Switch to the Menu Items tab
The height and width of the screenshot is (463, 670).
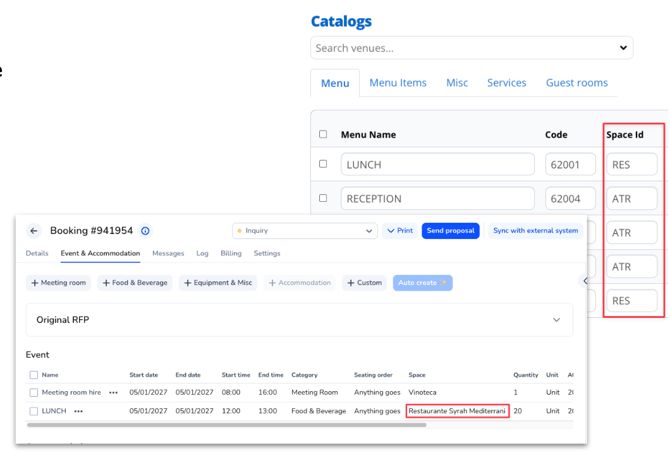point(398,83)
